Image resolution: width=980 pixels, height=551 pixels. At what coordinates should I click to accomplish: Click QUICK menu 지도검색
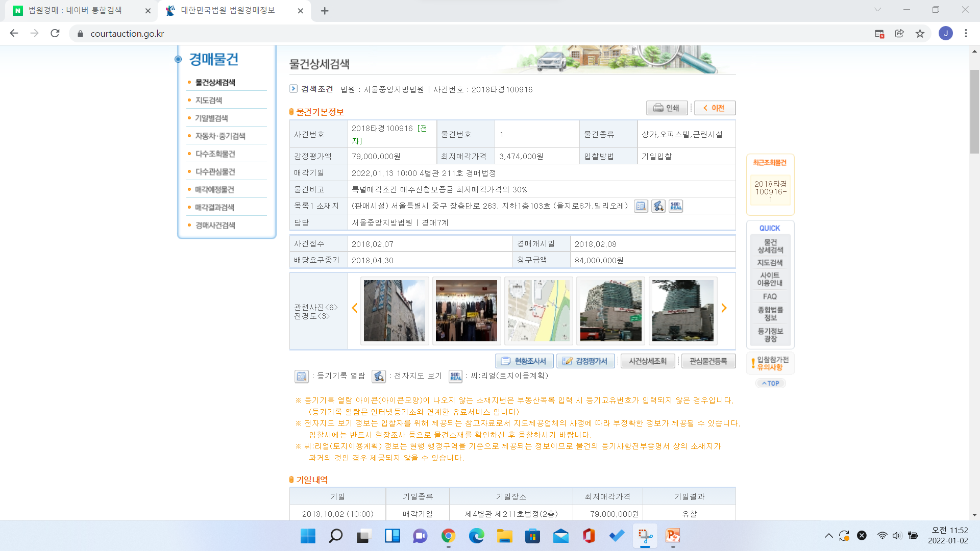(770, 263)
